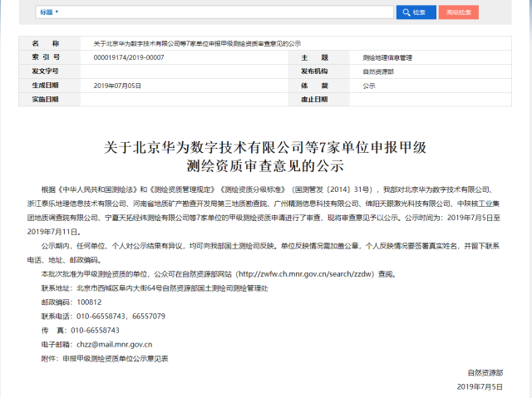This screenshot has width=532, height=398.
Task: Click the closing date 2019年7月5日
Action: pos(480,387)
